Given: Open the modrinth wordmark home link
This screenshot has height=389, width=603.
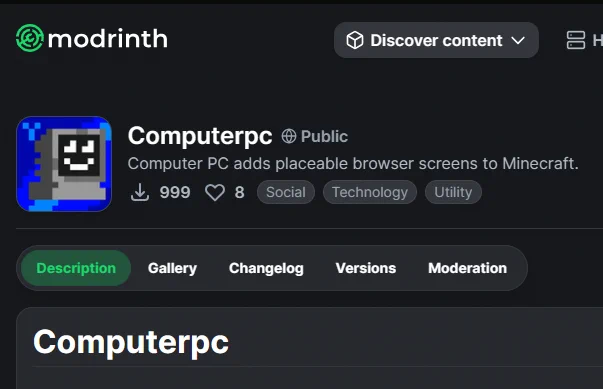Looking at the screenshot, I should tap(108, 38).
